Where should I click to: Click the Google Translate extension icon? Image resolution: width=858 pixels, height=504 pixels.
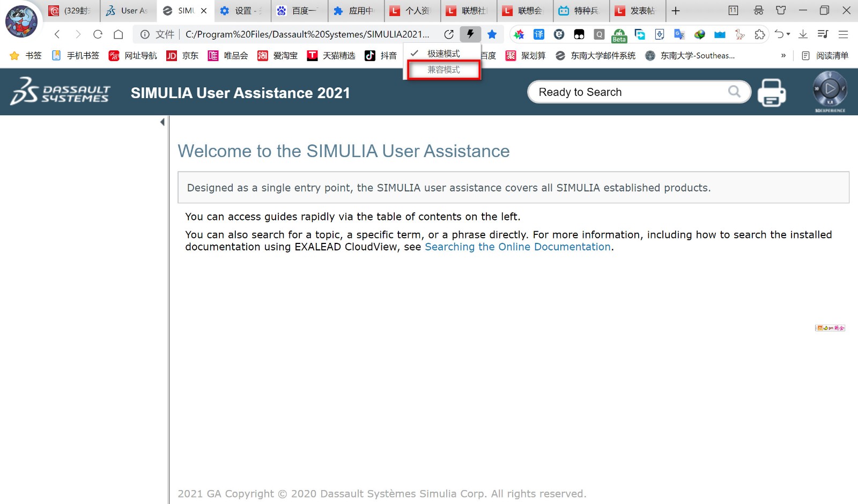click(x=680, y=34)
